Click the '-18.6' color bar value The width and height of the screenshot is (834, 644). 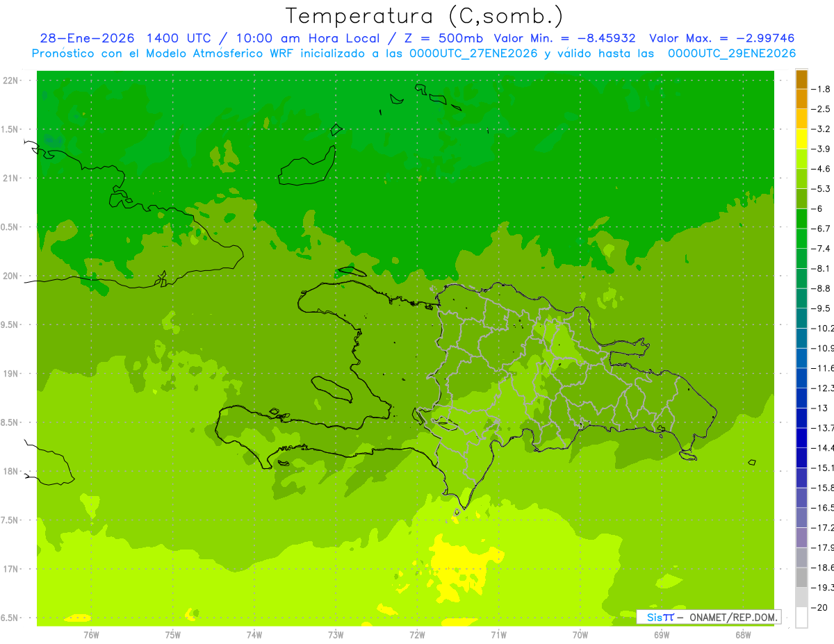tap(822, 568)
